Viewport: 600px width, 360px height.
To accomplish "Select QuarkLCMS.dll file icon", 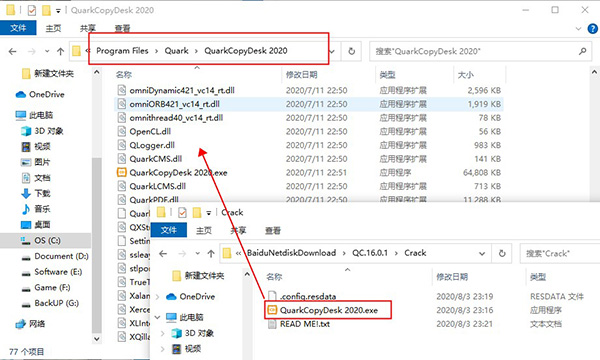I will (x=122, y=186).
